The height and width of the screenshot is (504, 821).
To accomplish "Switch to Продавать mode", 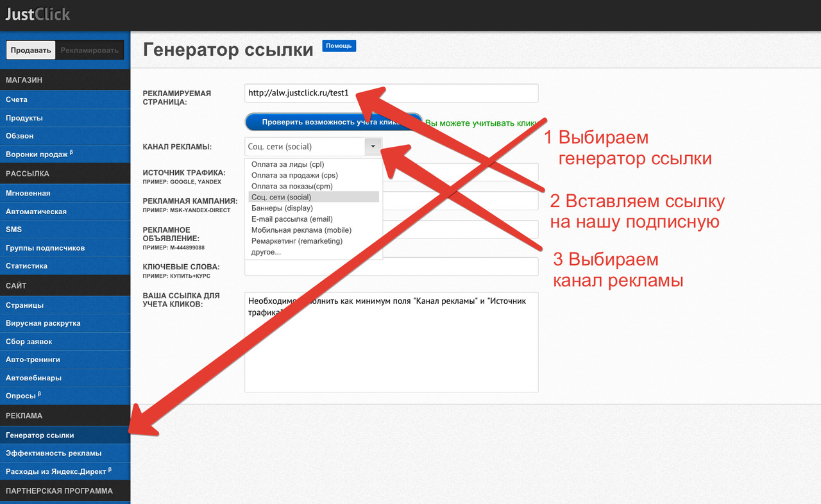I will click(31, 51).
